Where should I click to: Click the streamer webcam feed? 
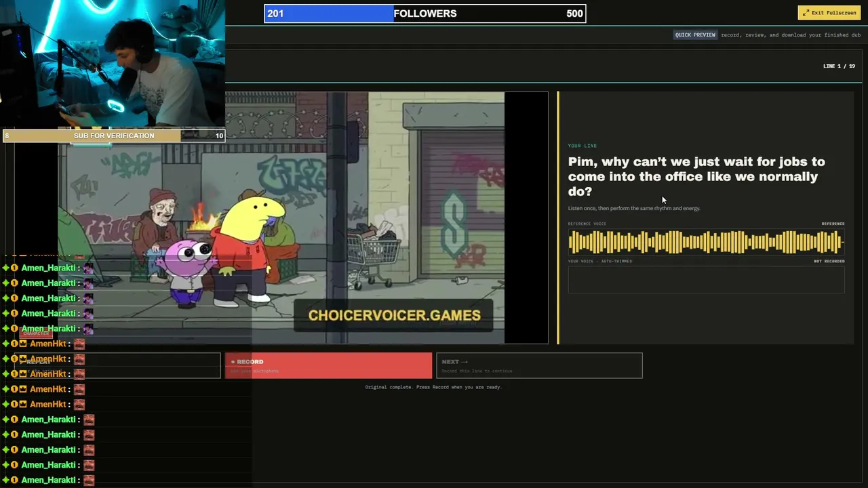click(113, 64)
